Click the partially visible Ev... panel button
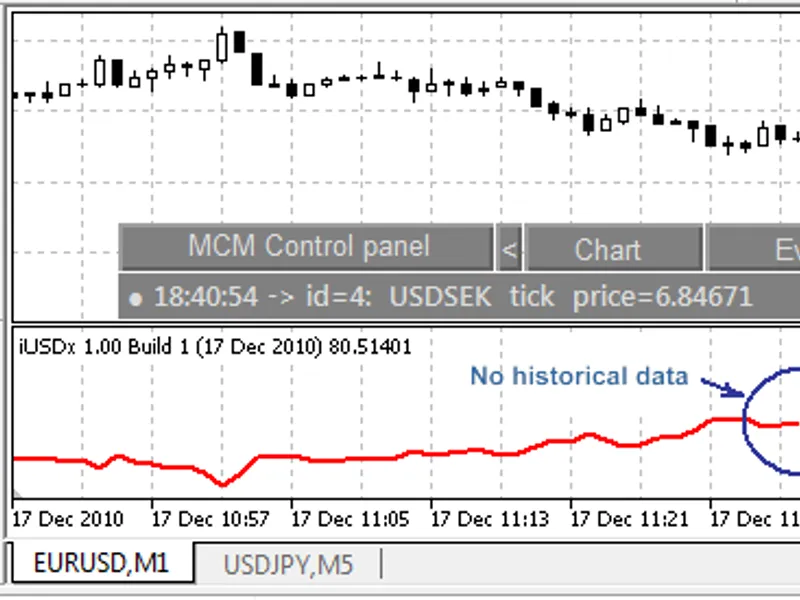The width and height of the screenshot is (800, 600). 753,247
